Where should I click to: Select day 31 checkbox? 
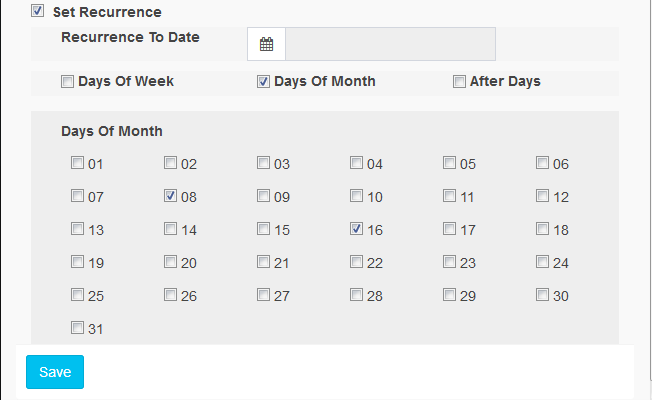tap(77, 328)
